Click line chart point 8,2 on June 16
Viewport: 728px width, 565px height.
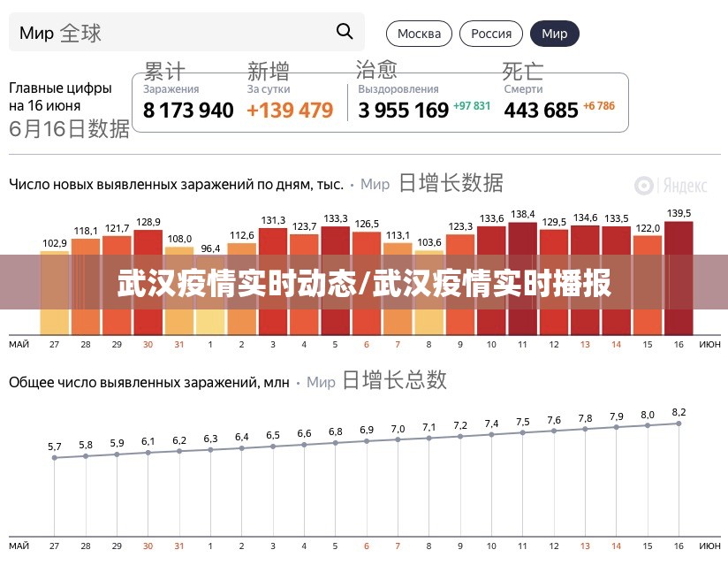[679, 424]
